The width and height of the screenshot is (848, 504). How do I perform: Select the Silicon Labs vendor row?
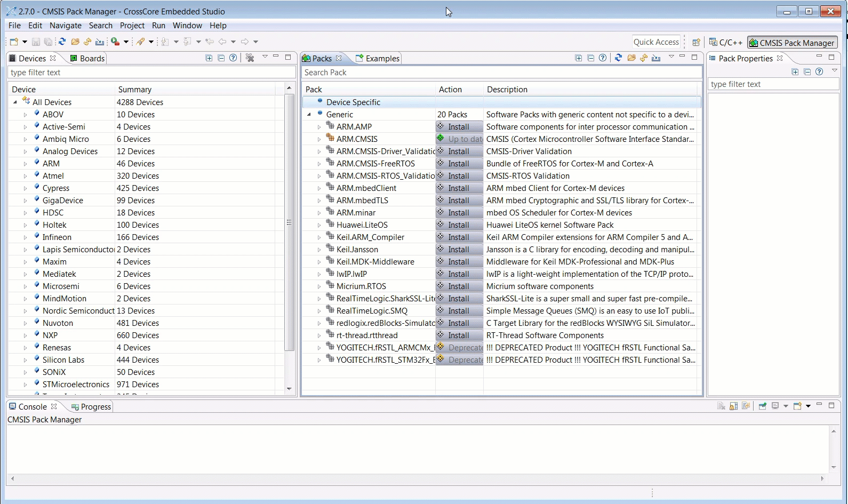[146, 360]
